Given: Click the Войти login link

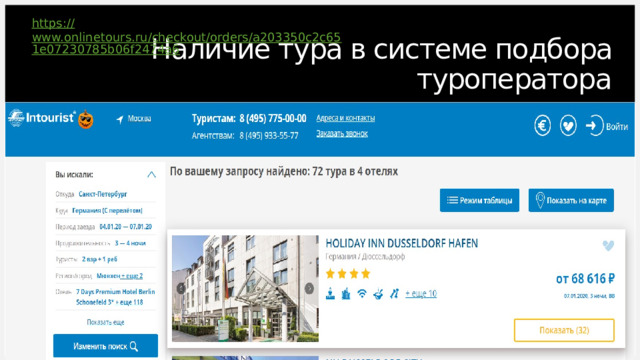Looking at the screenshot, I should tap(617, 127).
